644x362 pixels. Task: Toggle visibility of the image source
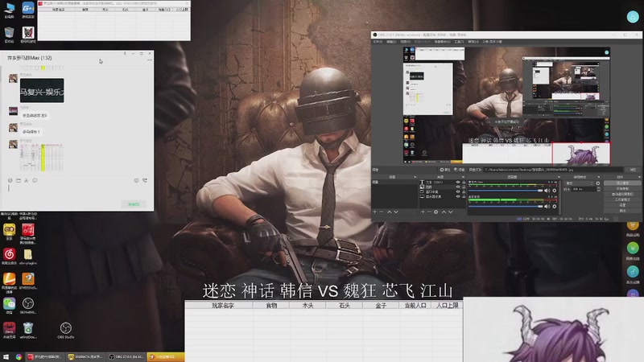[458, 187]
